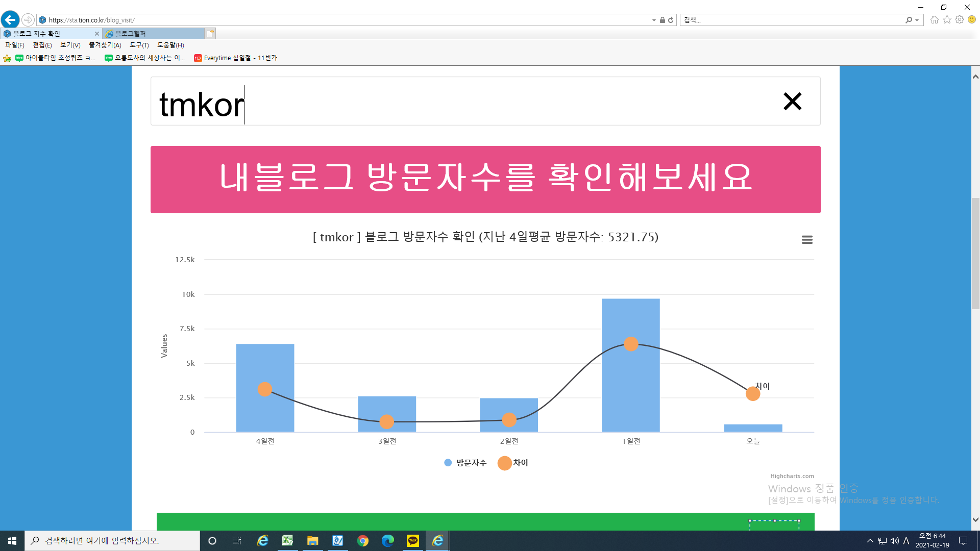This screenshot has width=980, height=551.
Task: Expand the search provider dropdown arrow
Action: coord(917,20)
